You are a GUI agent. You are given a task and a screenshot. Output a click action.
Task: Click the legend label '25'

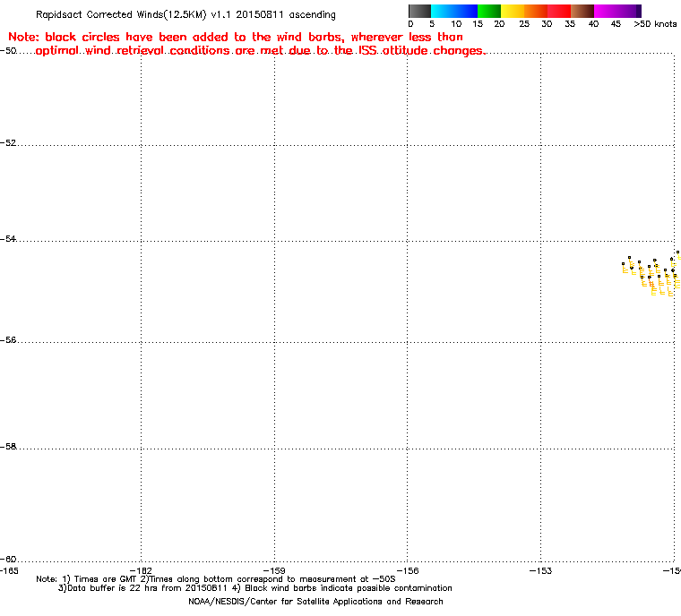pos(524,24)
